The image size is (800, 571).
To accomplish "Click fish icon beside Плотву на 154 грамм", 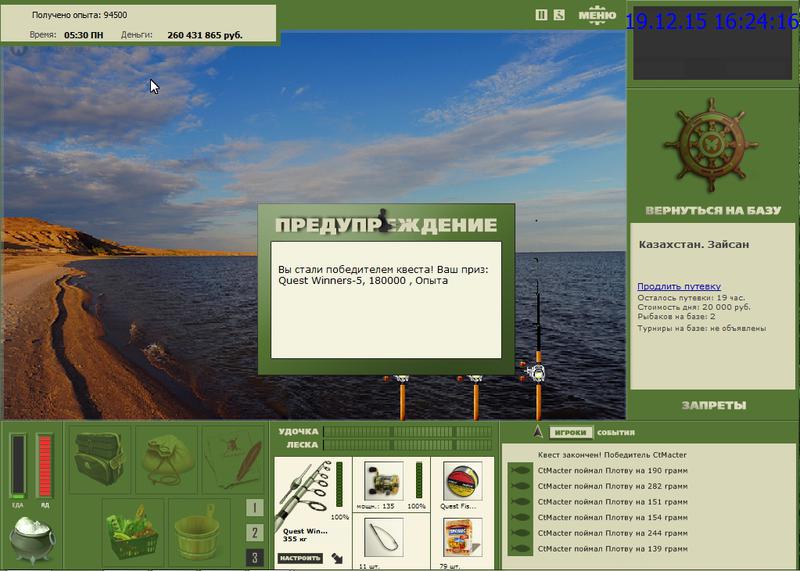I will 520,517.
